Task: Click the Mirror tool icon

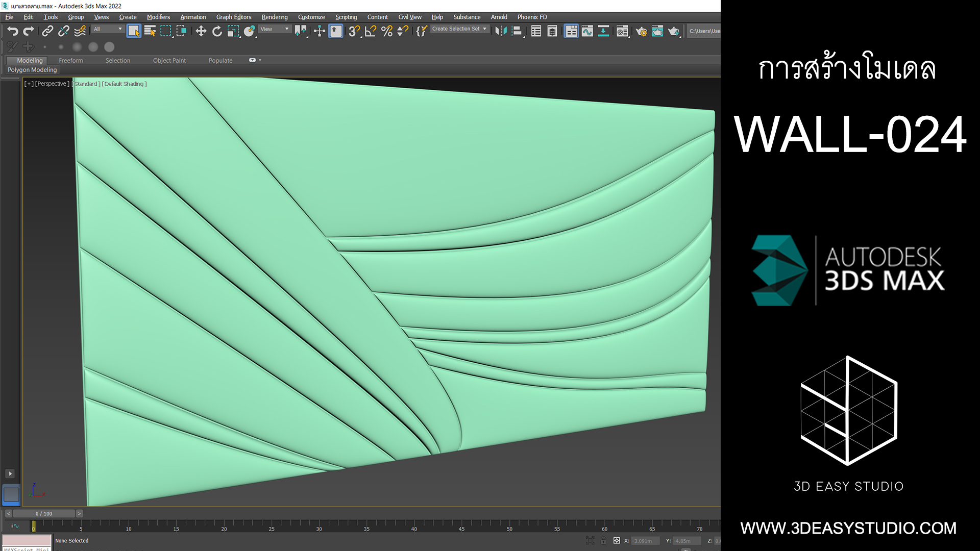Action: [x=501, y=31]
